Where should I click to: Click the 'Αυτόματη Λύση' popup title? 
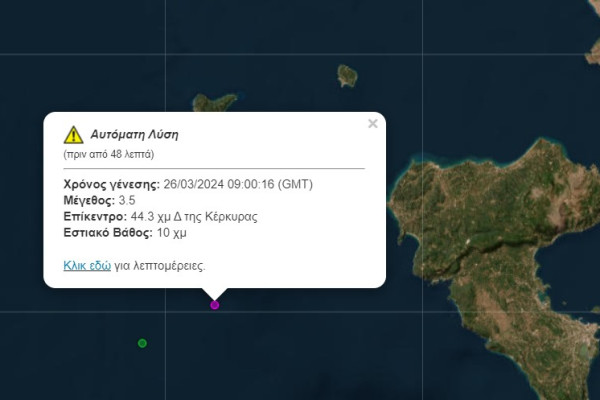[x=134, y=134]
